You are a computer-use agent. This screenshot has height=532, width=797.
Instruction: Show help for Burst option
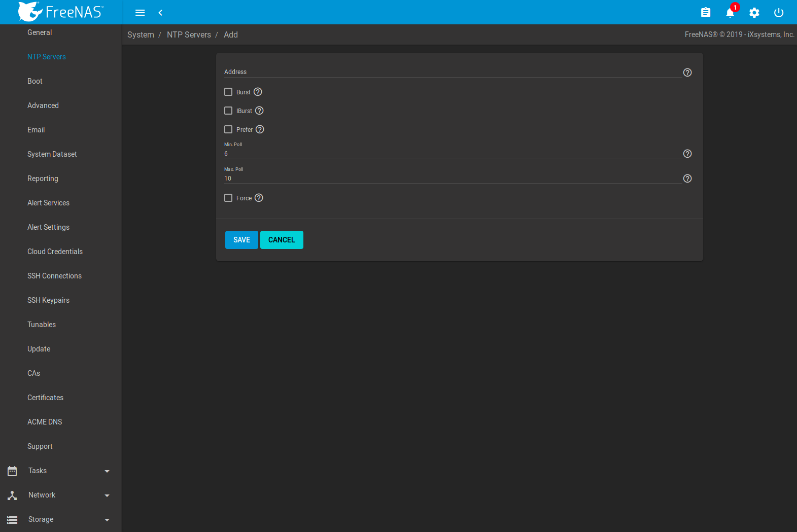[x=258, y=92]
